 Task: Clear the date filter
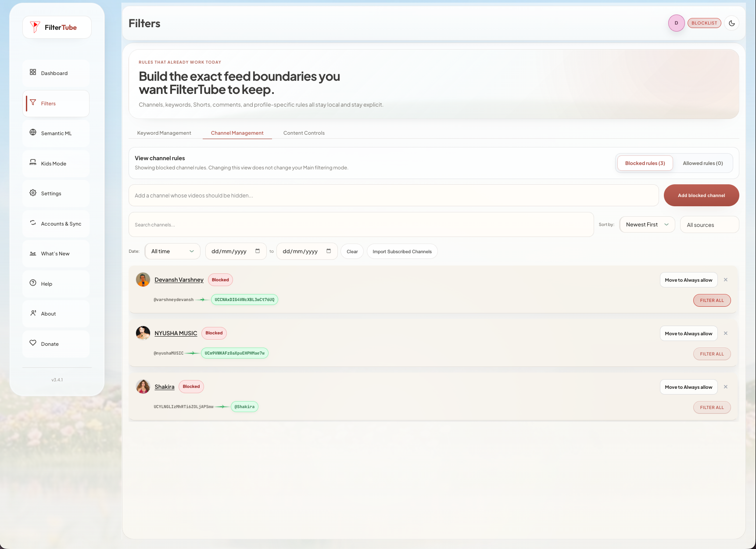352,251
